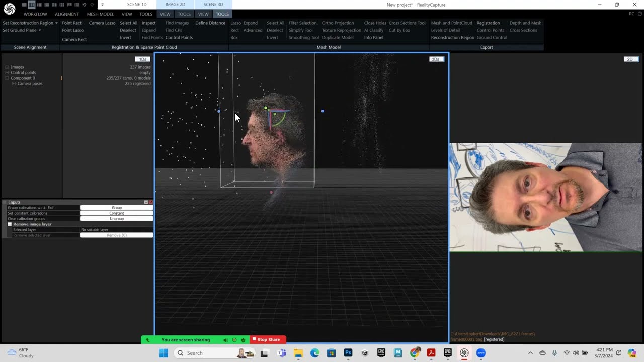Select the first layout icon in quick access bar
644x362 pixels.
(x=24, y=5)
